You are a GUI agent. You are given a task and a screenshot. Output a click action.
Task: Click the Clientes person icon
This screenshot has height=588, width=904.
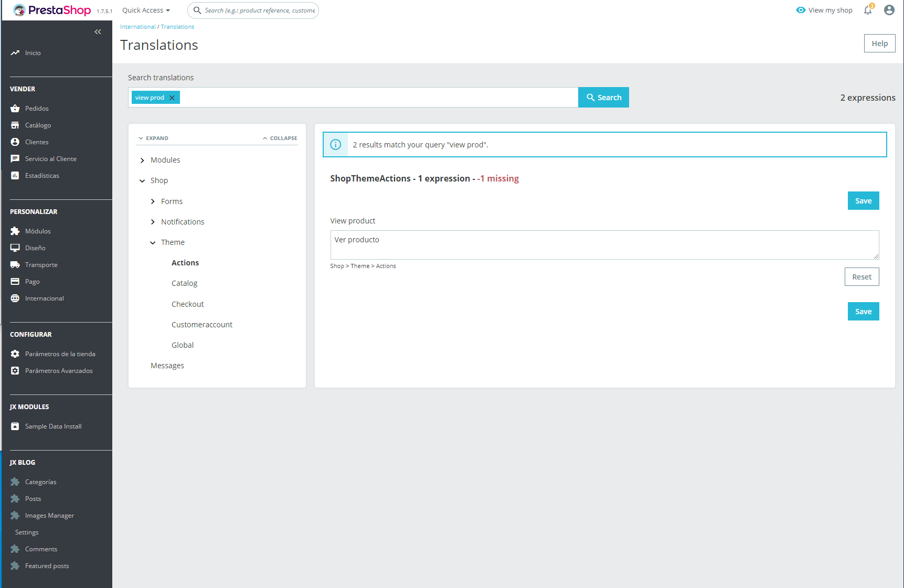[x=15, y=142]
